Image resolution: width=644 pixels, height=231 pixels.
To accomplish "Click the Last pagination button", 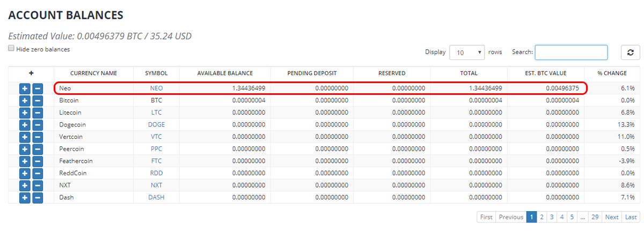I will click(631, 217).
